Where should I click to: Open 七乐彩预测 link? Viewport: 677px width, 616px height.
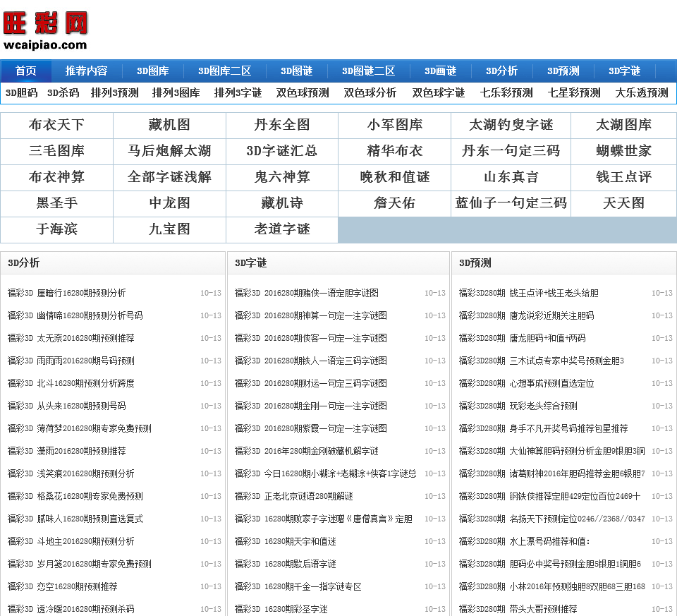(506, 93)
